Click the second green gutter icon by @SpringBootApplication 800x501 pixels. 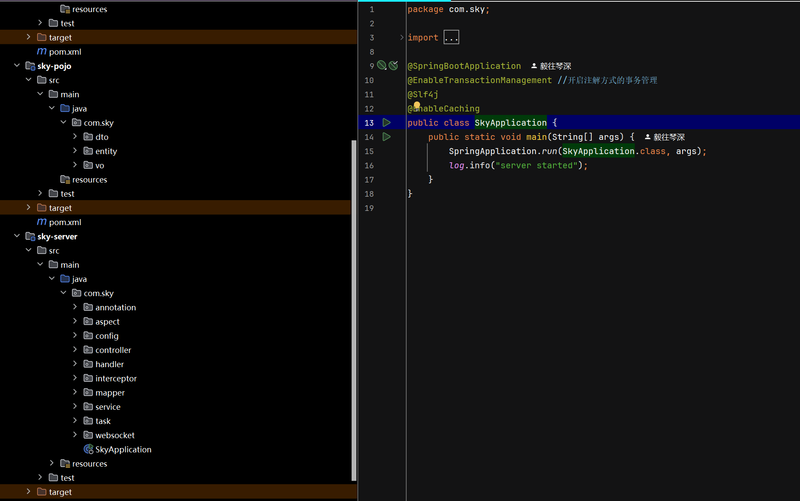[x=393, y=65]
